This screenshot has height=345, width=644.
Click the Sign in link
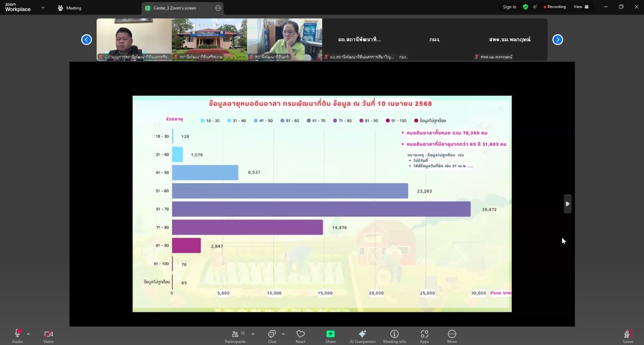pyautogui.click(x=509, y=7)
